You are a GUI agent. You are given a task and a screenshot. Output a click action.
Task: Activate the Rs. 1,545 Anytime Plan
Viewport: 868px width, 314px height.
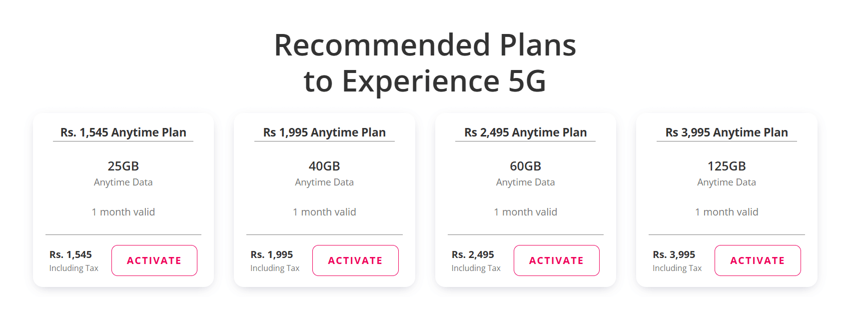pyautogui.click(x=154, y=260)
